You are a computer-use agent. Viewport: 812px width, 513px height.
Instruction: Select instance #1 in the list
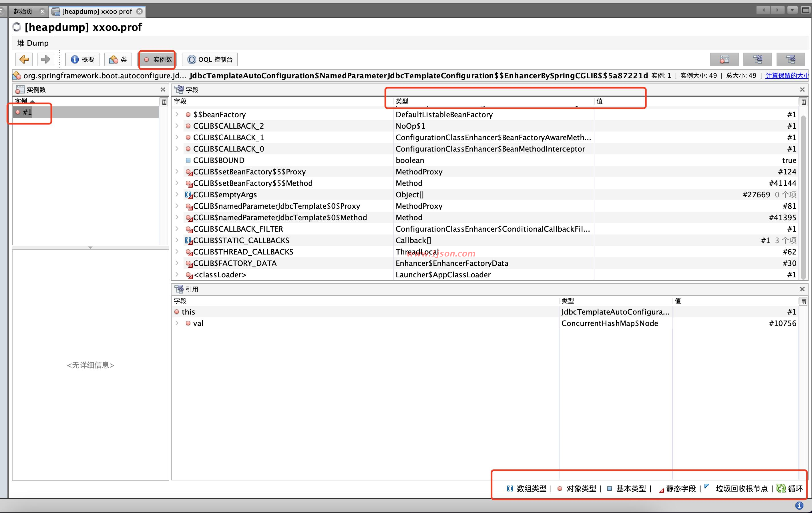coord(27,112)
